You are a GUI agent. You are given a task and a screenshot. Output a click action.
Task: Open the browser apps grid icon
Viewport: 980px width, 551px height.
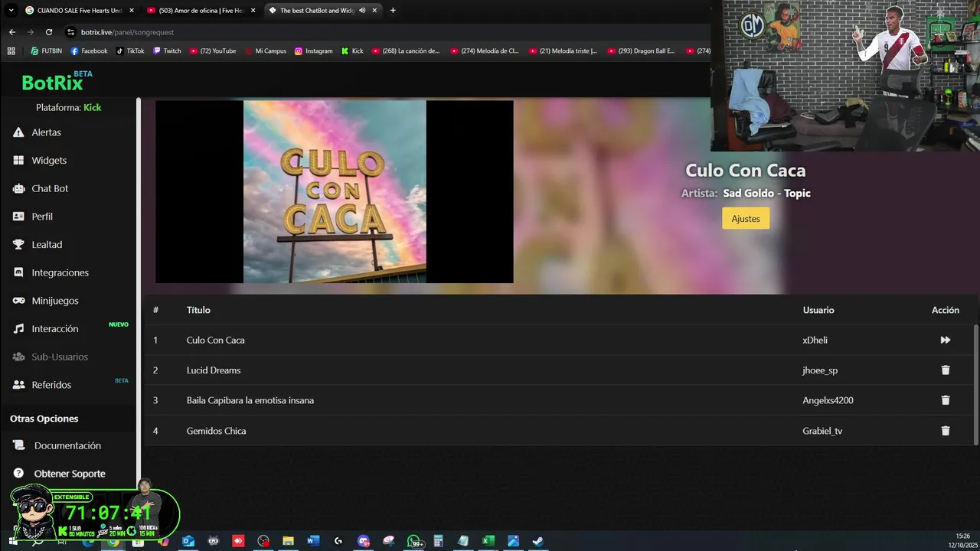11,51
